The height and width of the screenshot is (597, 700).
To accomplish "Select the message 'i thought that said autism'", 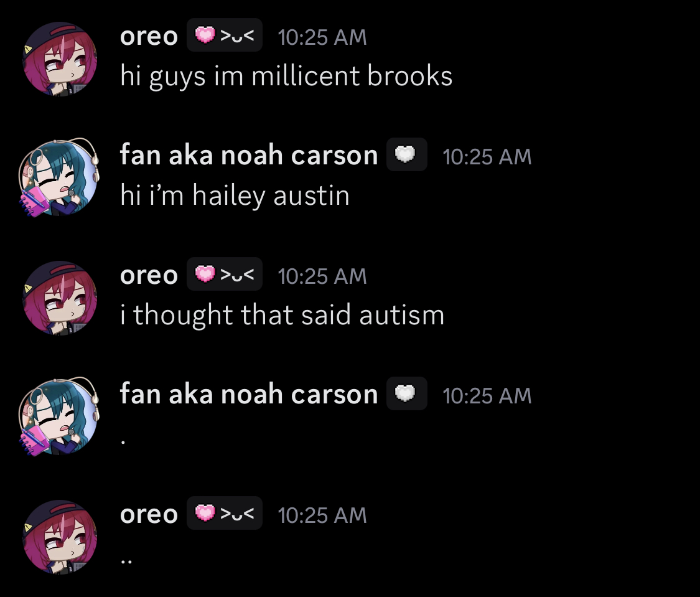I will point(282,315).
